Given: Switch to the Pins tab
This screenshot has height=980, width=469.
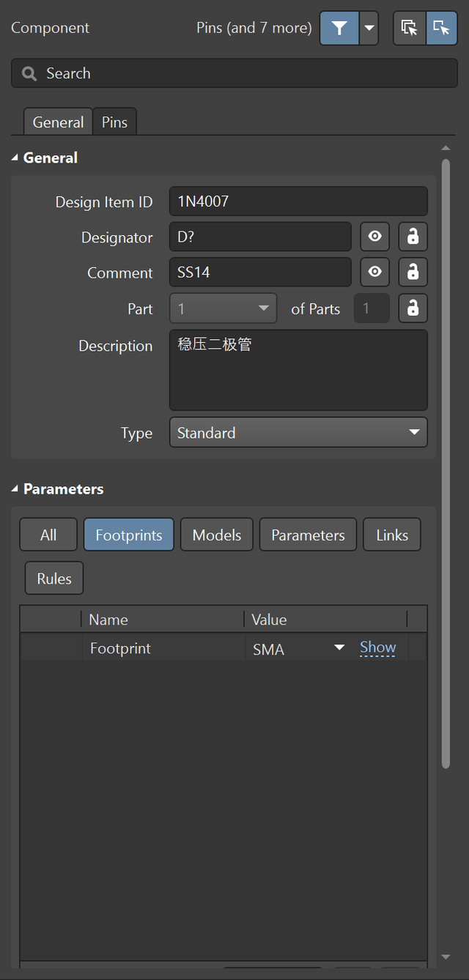Looking at the screenshot, I should 114,122.
